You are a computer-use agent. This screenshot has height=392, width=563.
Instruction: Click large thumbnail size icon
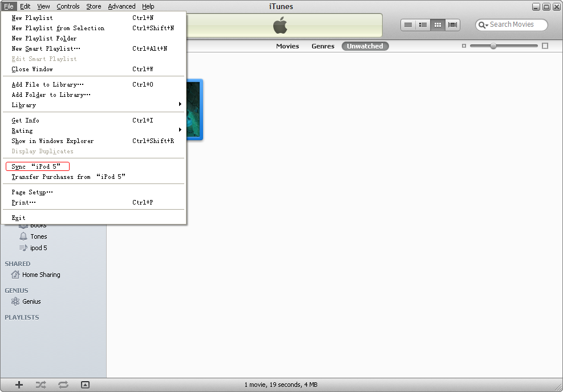pos(545,46)
